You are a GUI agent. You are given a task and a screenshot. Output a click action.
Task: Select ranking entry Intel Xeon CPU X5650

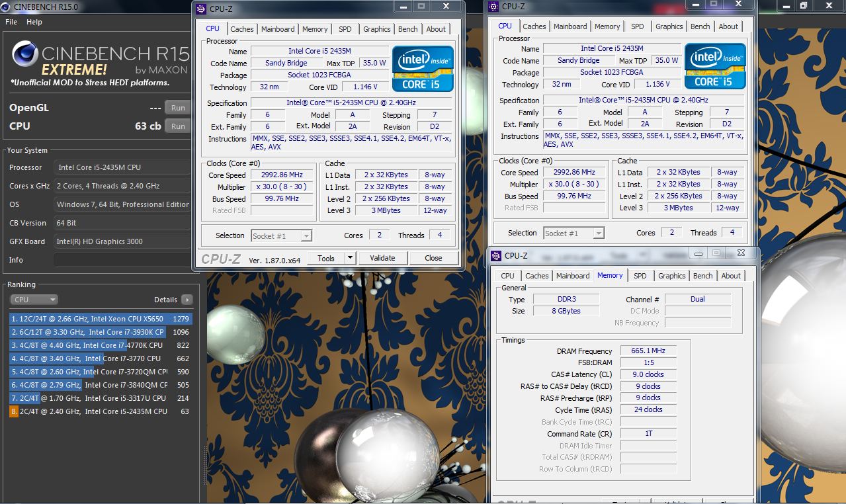(x=101, y=319)
